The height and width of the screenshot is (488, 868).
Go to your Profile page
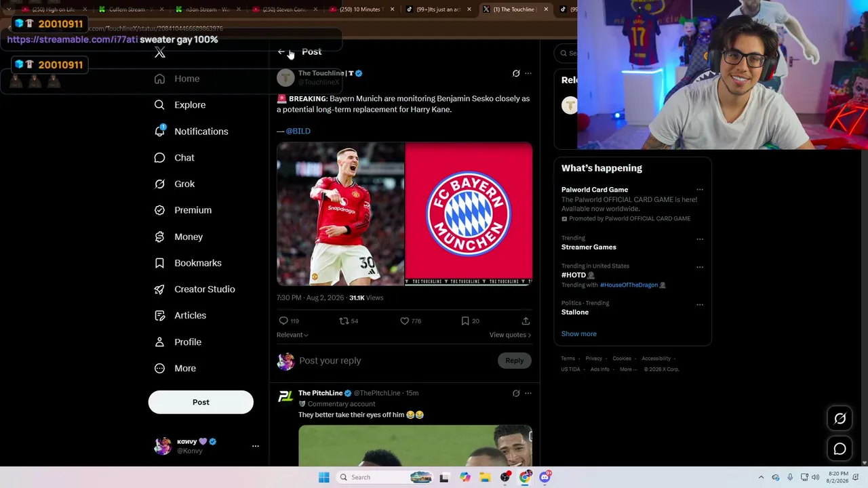pyautogui.click(x=178, y=342)
